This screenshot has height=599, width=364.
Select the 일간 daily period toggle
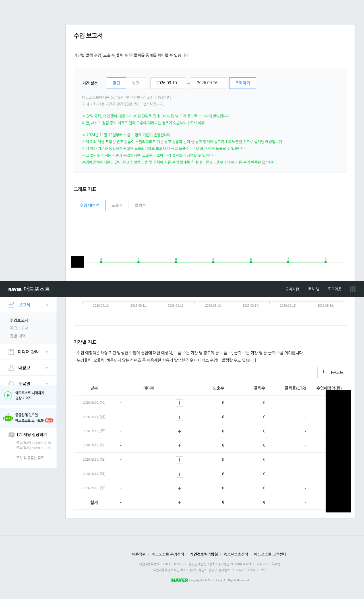116,83
